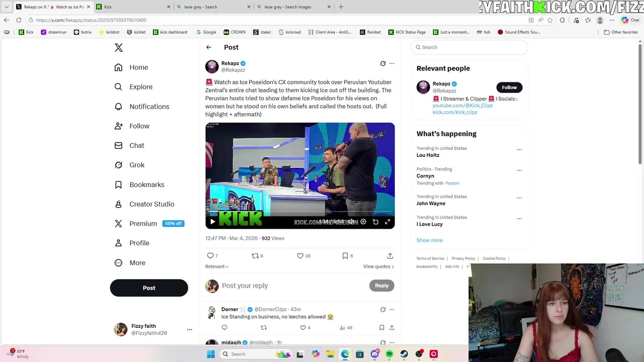Repost Dorner's reply
Screen dimensions: 644x362
coord(264,328)
